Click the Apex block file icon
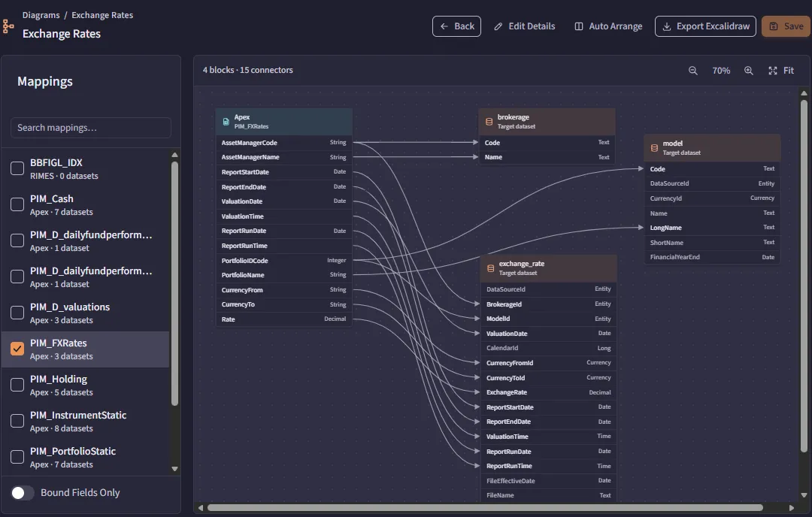 point(226,122)
